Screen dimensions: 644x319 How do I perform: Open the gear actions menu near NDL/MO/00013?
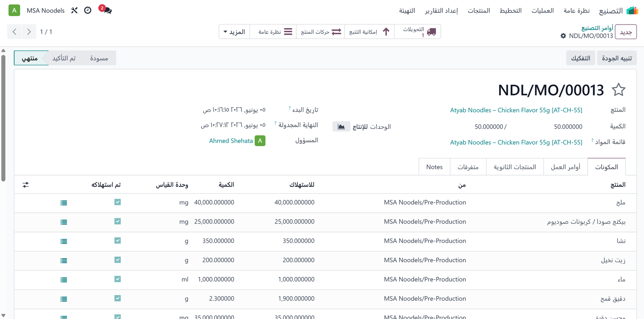pyautogui.click(x=563, y=36)
